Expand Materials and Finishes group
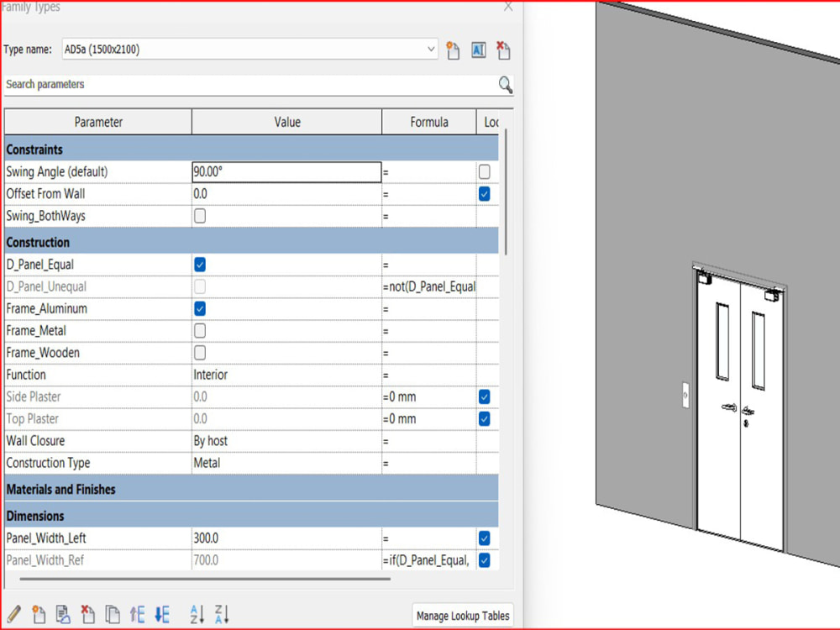 click(x=251, y=489)
